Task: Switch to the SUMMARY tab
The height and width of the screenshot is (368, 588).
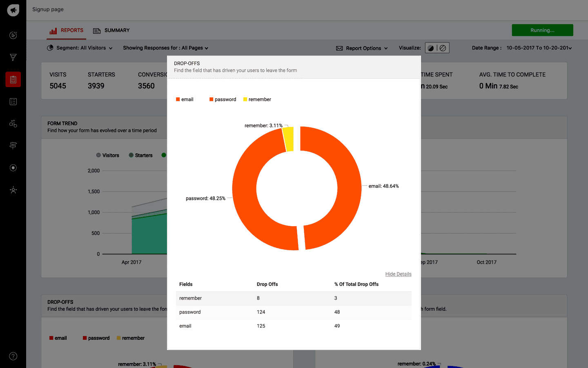Action: pyautogui.click(x=111, y=31)
